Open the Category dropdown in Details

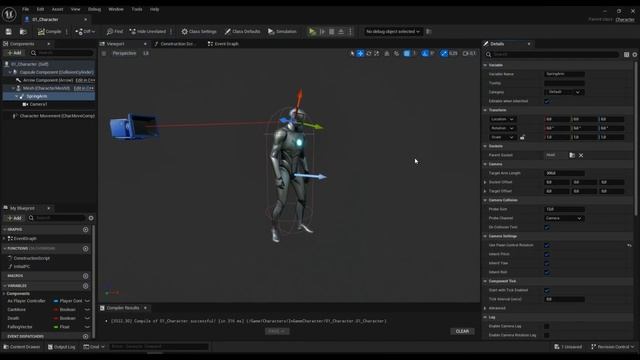pyautogui.click(x=564, y=92)
